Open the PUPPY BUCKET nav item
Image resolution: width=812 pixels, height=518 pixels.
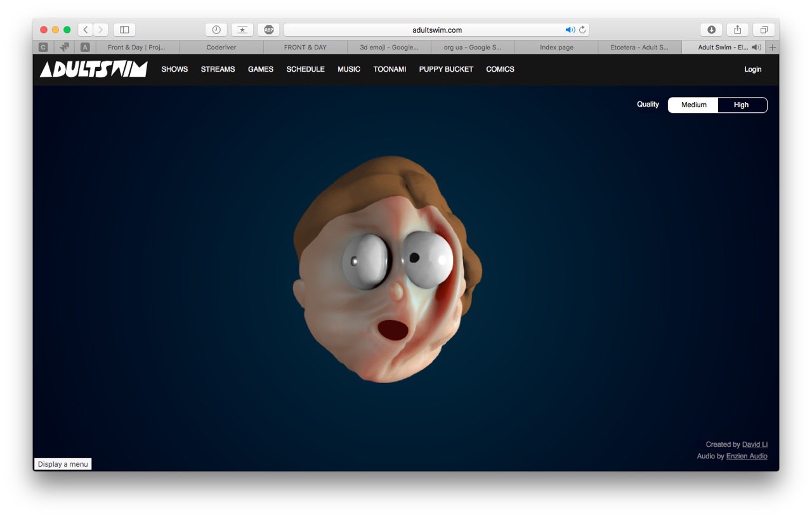pos(446,69)
